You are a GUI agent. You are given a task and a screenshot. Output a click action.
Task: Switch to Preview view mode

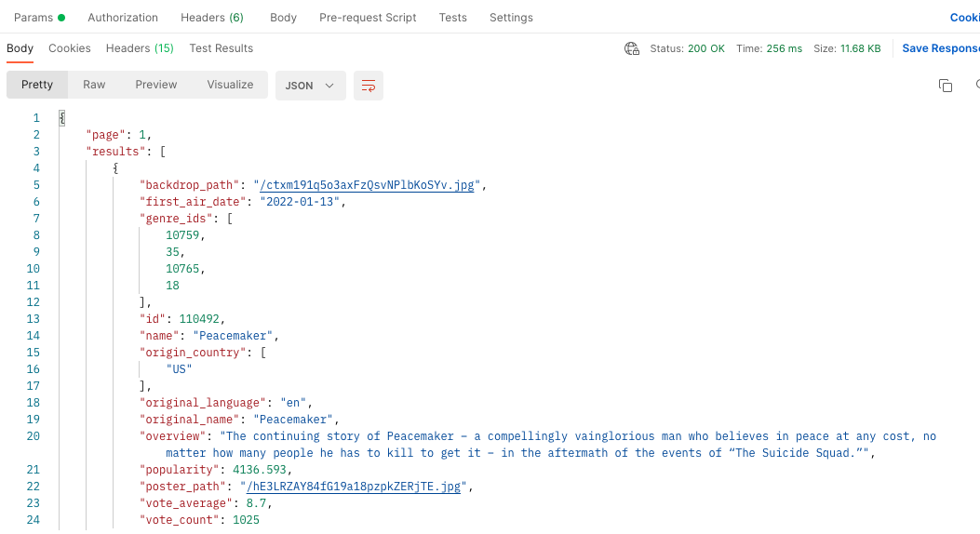(156, 85)
